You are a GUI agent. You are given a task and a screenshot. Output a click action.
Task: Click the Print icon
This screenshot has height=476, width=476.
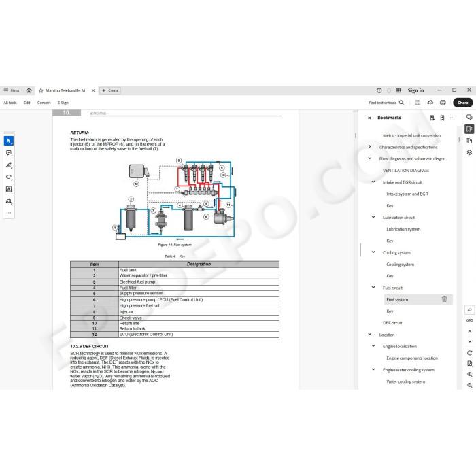tap(443, 103)
